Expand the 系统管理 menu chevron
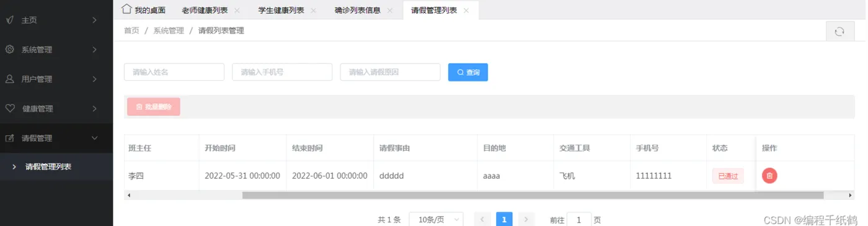This screenshot has width=868, height=226. coord(94,49)
